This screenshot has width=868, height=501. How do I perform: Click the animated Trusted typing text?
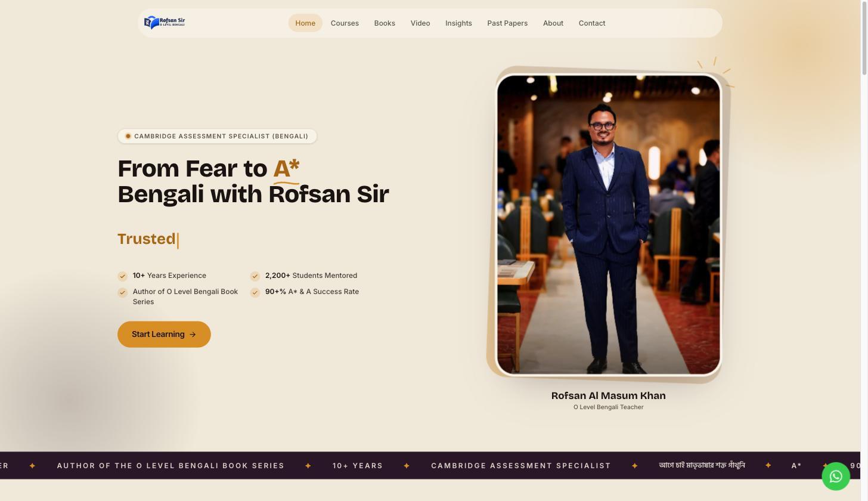[x=147, y=239]
